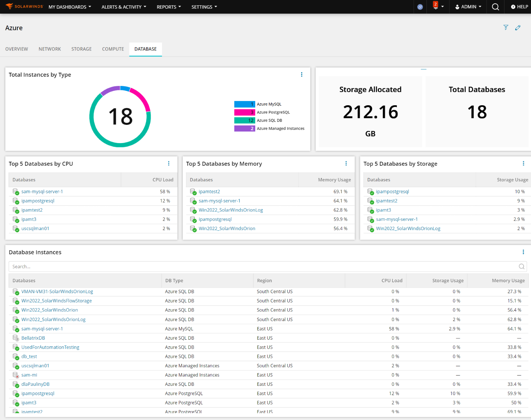Open the Admin user dropdown
This screenshot has width=531, height=420.
[x=468, y=7]
